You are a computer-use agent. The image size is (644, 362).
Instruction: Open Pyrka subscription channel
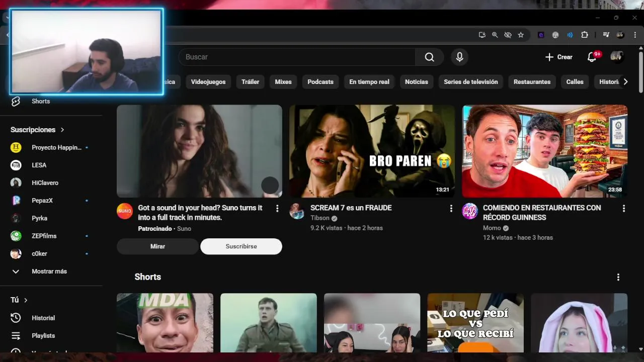click(51, 218)
